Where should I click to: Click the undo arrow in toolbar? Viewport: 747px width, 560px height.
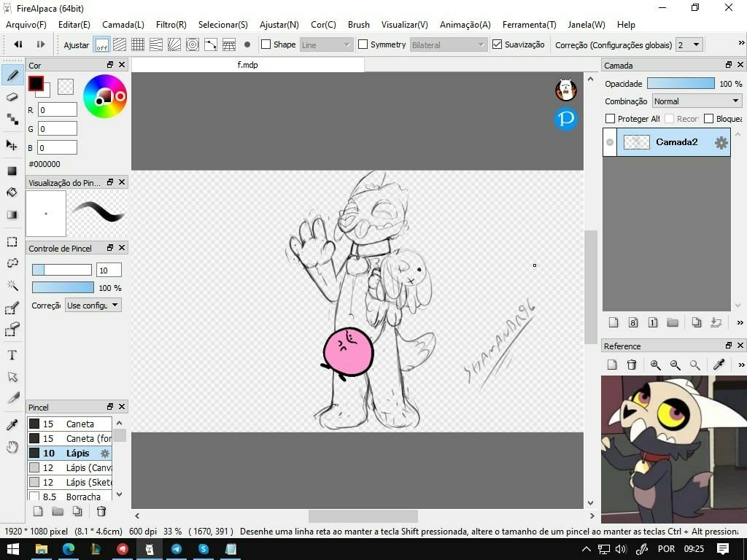[18, 44]
